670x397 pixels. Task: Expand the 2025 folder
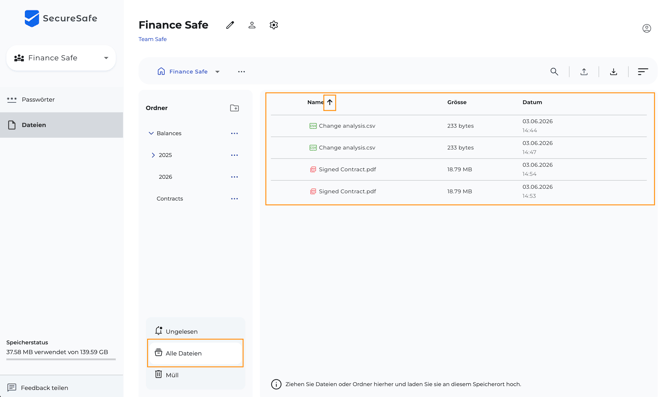click(x=153, y=155)
